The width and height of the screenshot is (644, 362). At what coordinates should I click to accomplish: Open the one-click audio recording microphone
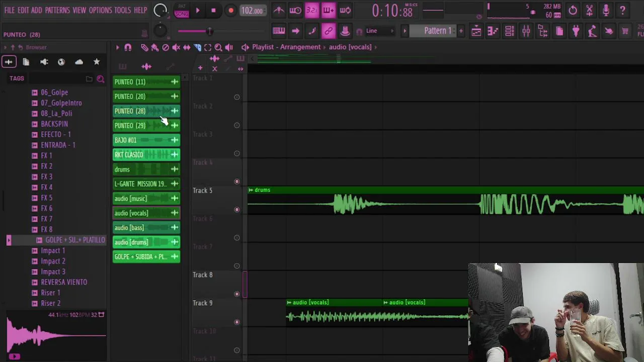click(606, 10)
